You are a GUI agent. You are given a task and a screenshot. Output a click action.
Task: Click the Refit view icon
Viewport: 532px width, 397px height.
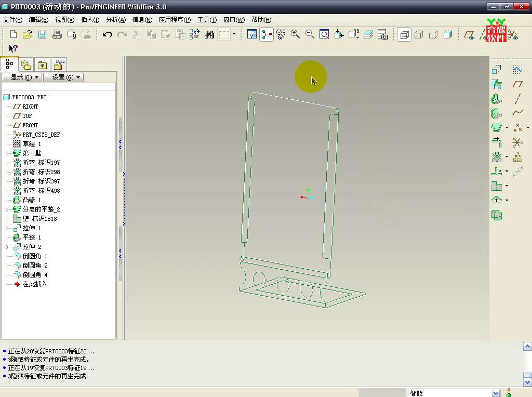pos(324,34)
